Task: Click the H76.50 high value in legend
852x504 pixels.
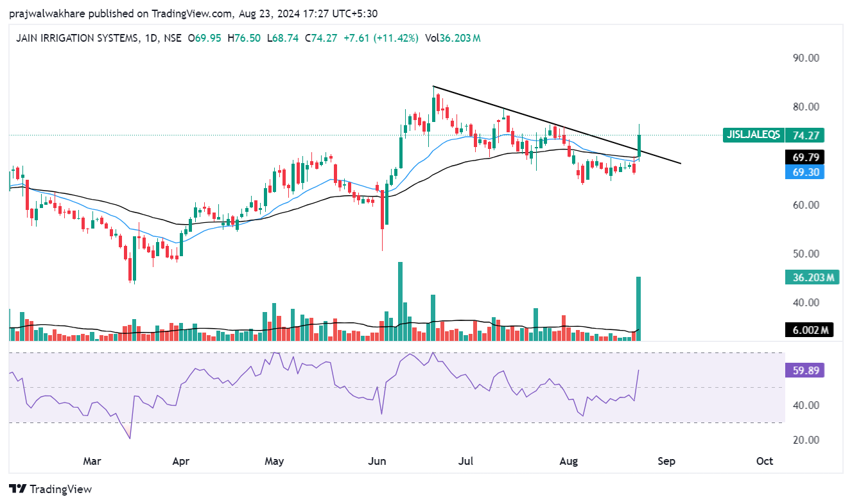Action: coord(243,39)
